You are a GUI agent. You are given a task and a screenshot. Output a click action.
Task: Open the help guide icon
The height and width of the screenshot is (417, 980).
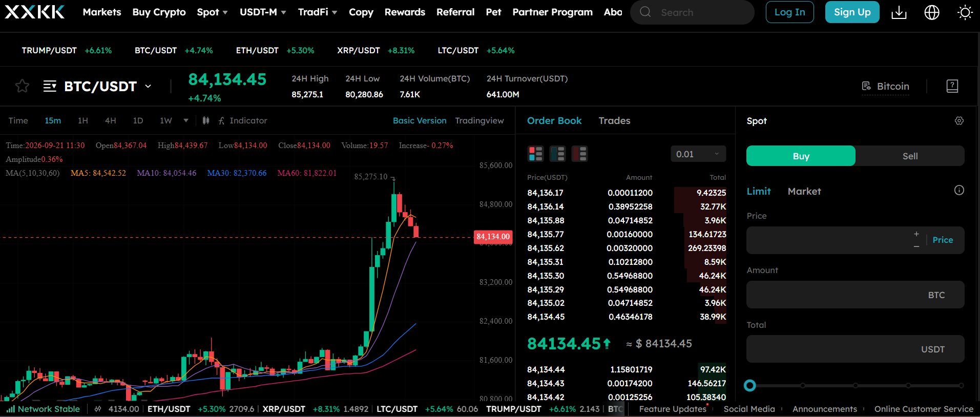pyautogui.click(x=952, y=86)
